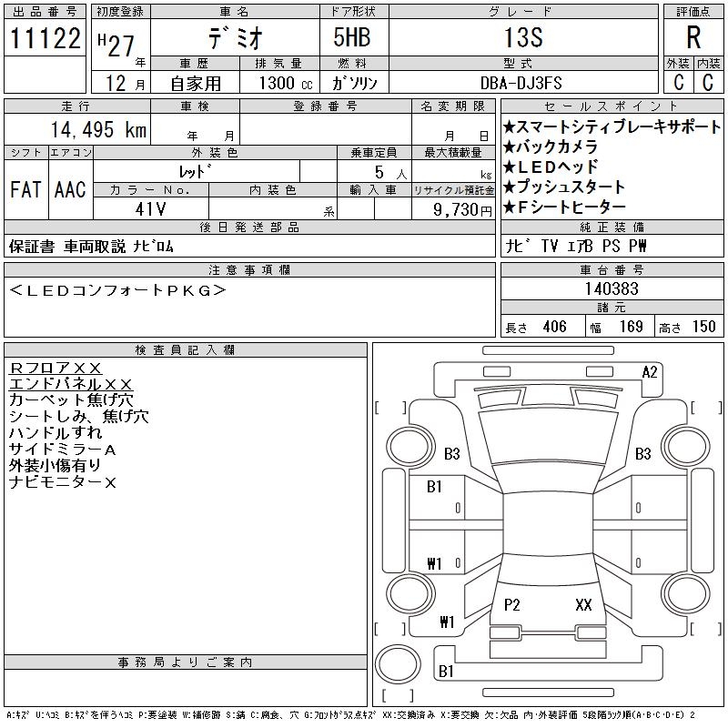
Task: Click the 検査員記入欄 section header
Action: [x=186, y=350]
